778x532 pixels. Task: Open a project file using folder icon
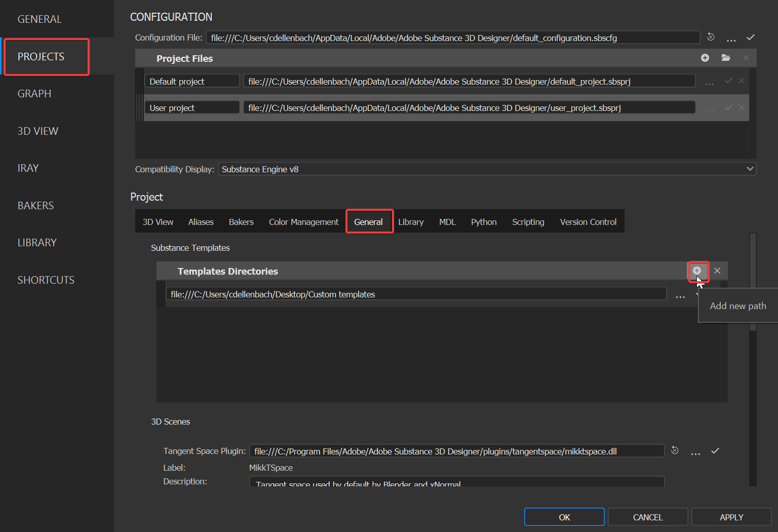725,58
